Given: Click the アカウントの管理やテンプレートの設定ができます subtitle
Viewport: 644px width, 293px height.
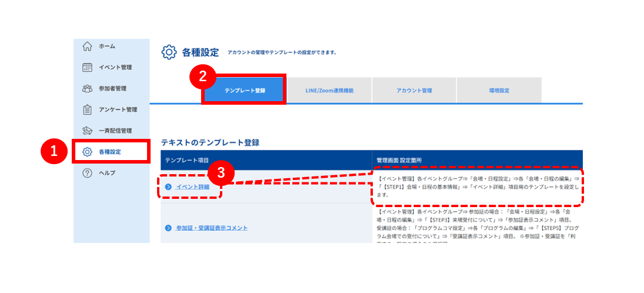Looking at the screenshot, I should pos(282,53).
